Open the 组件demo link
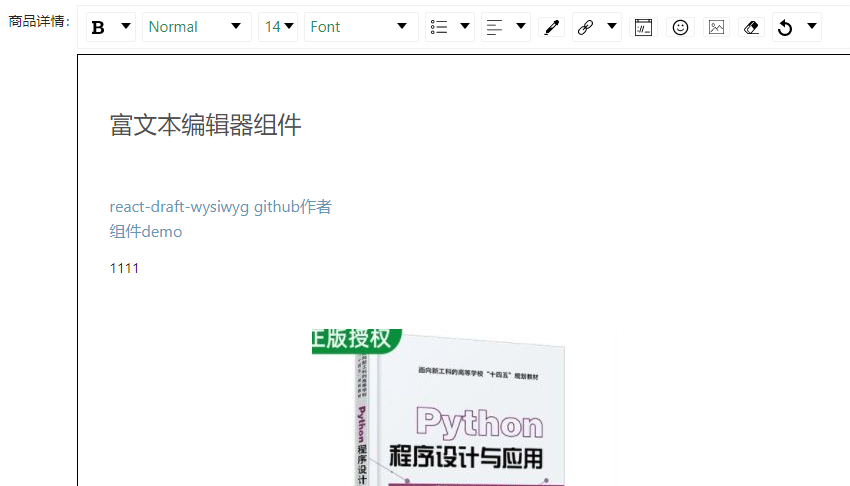Viewport: 850px width, 486px height. 146,232
